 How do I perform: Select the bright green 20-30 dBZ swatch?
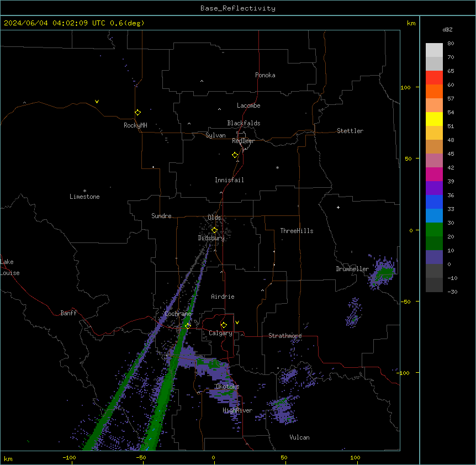point(434,230)
